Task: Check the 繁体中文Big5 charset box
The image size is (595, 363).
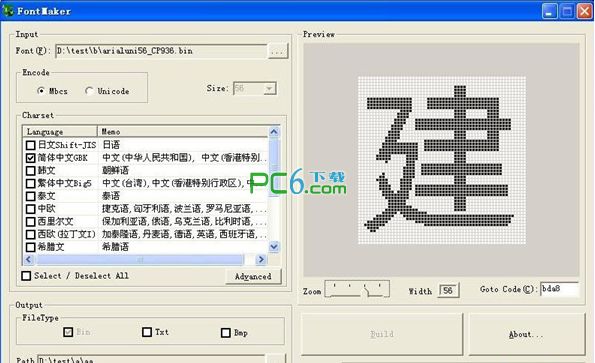Action: pyautogui.click(x=31, y=184)
